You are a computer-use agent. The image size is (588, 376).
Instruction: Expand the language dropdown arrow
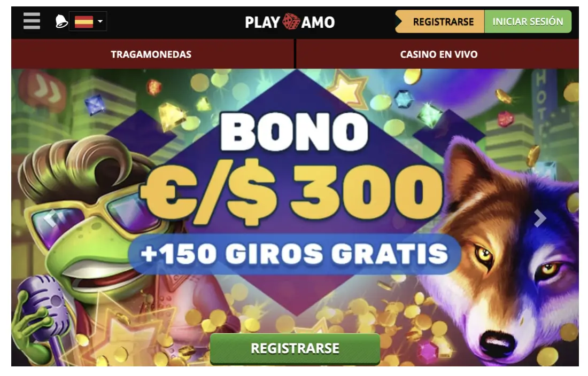100,21
